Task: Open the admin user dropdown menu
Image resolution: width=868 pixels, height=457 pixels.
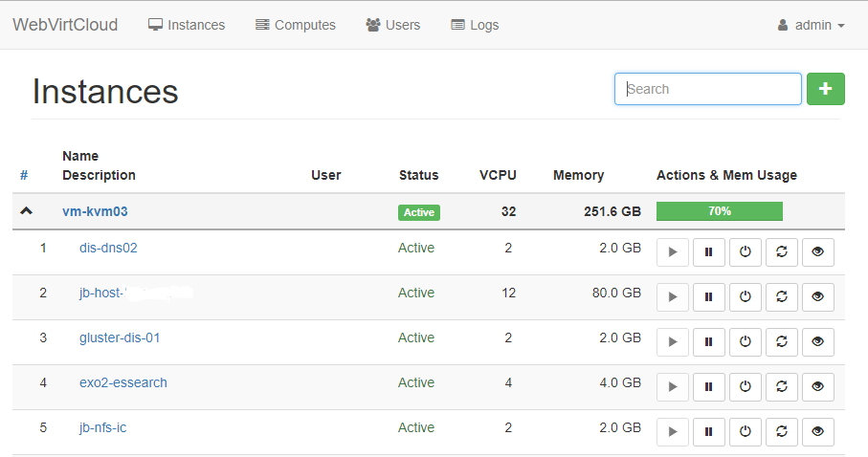Action: coord(812,26)
